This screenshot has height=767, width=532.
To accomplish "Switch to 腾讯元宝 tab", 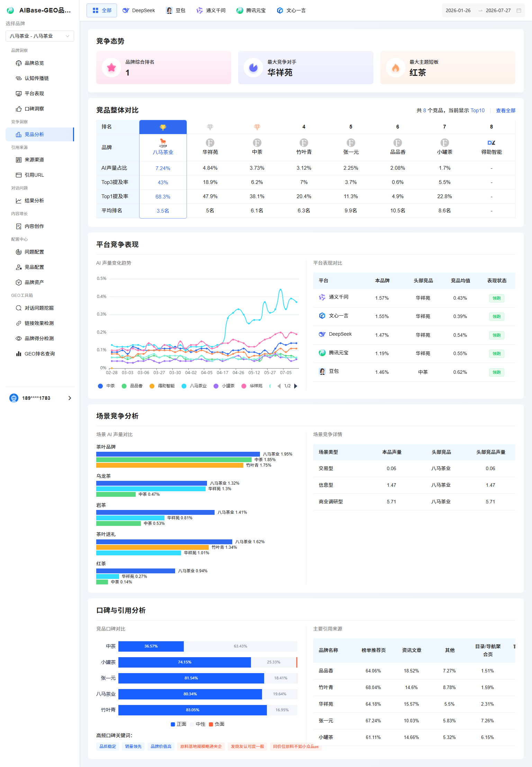I will (x=251, y=10).
